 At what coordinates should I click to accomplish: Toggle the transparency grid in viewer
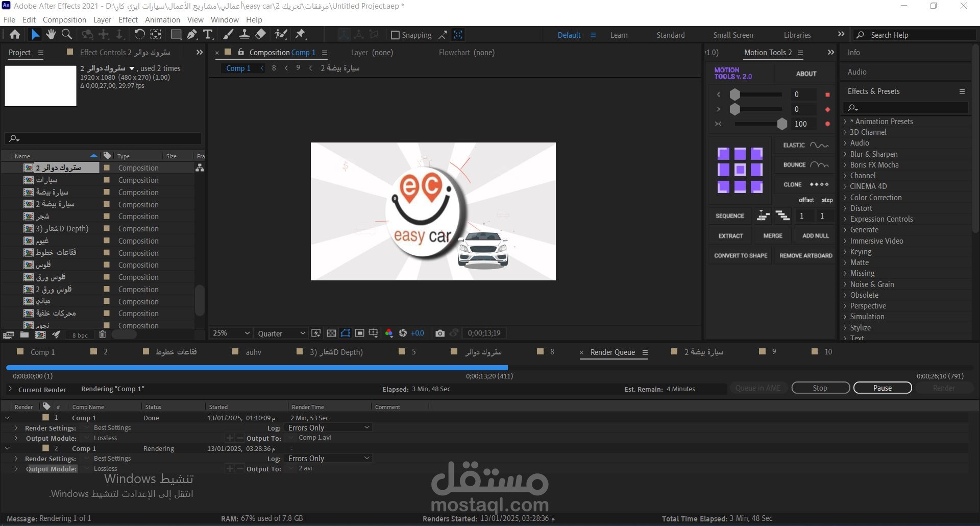[331, 333]
